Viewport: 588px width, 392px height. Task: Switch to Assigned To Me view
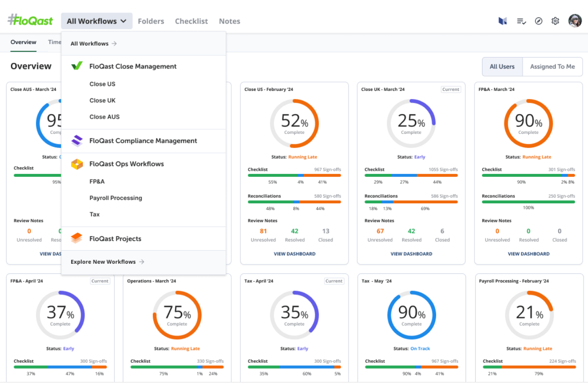pyautogui.click(x=553, y=67)
